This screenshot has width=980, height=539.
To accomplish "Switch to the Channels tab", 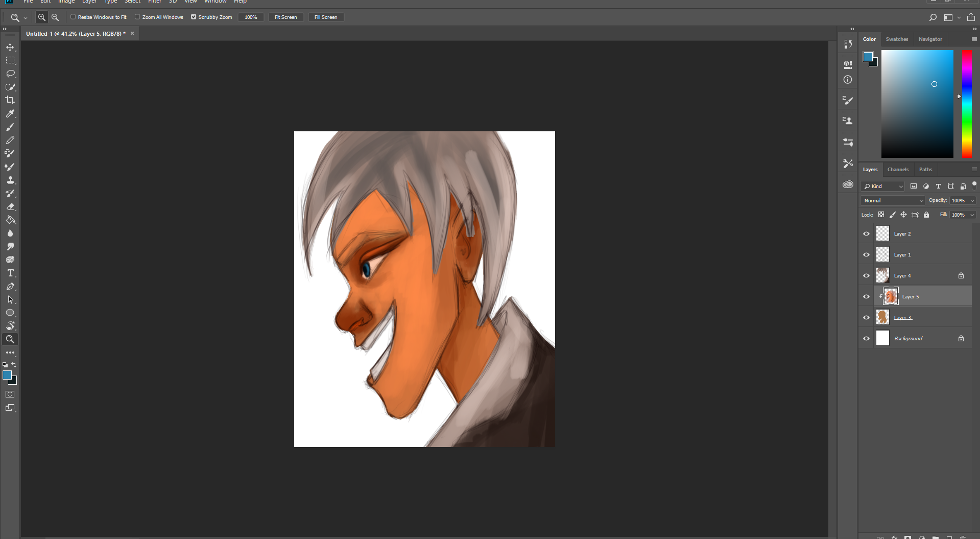I will pyautogui.click(x=898, y=170).
